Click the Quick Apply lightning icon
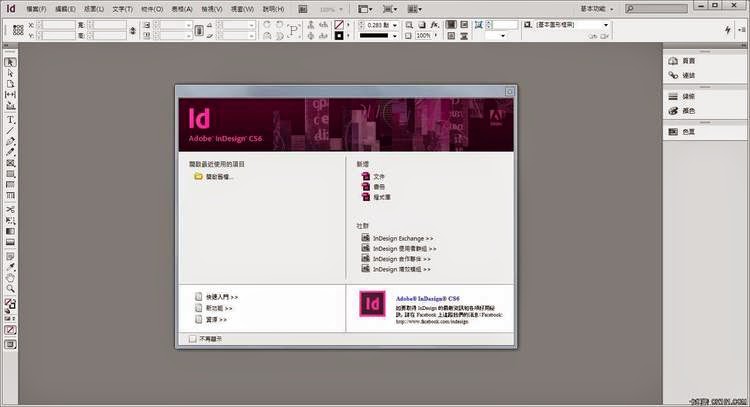 click(728, 30)
